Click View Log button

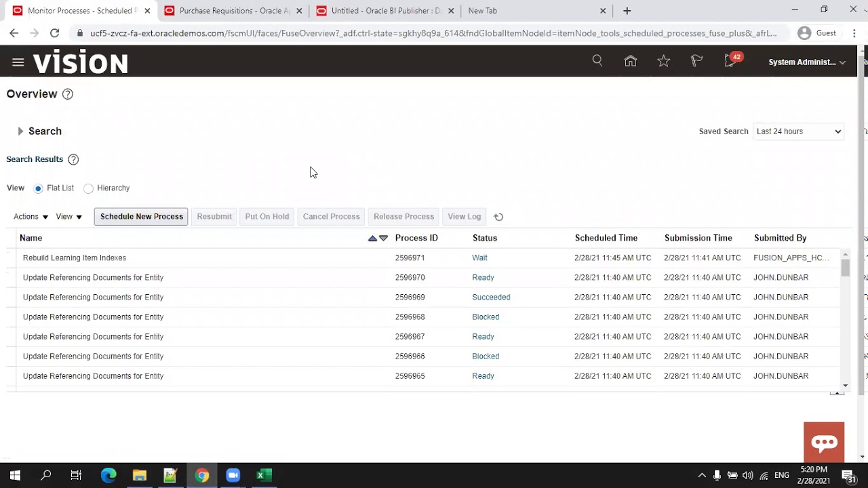pos(465,217)
